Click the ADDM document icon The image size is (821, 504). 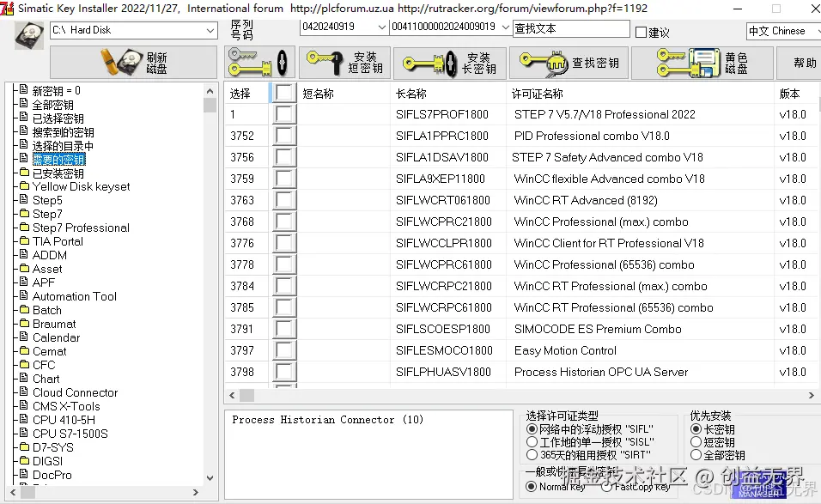[x=23, y=254]
